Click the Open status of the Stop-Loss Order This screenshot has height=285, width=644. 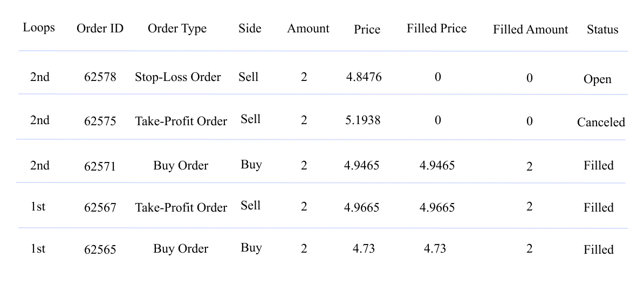[x=597, y=79]
